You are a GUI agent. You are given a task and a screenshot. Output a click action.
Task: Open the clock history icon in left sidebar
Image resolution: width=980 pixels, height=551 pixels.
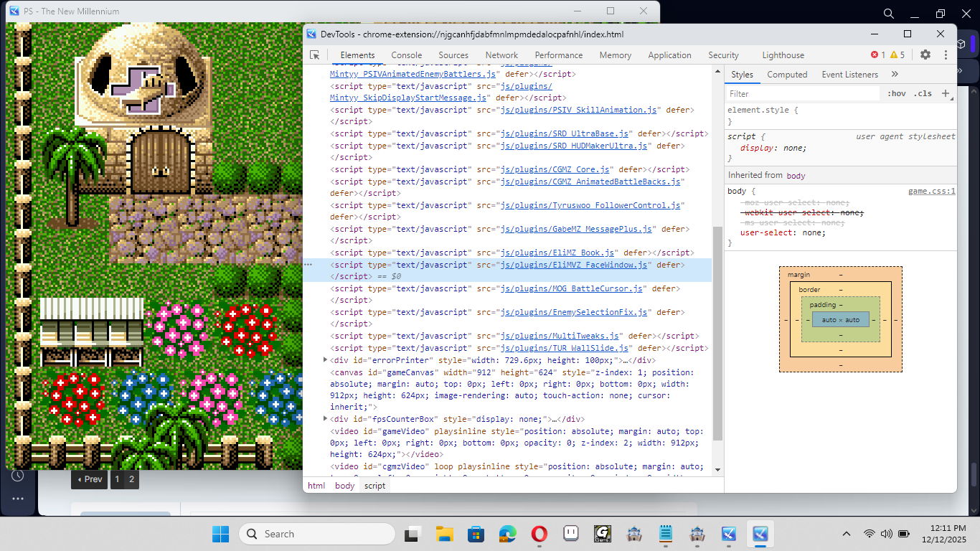point(18,475)
